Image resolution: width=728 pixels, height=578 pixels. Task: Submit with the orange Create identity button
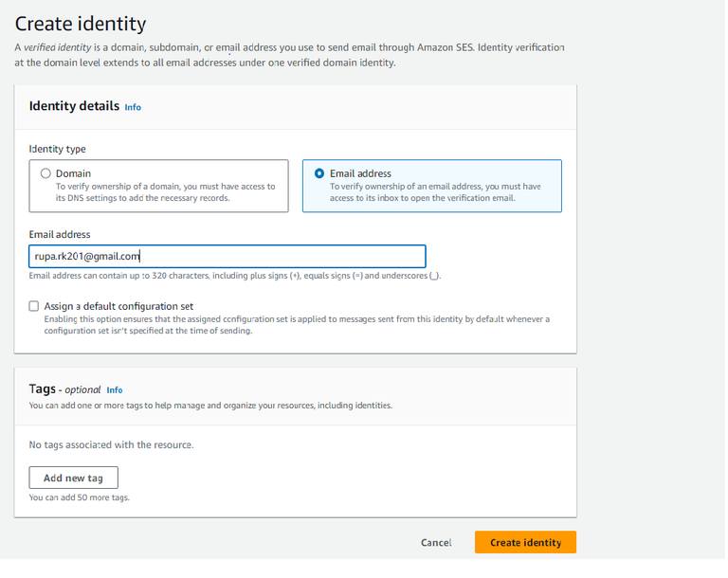(x=525, y=543)
